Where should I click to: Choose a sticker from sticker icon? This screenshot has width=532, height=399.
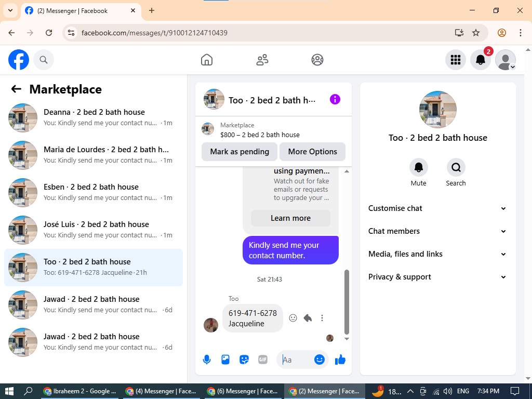(244, 360)
